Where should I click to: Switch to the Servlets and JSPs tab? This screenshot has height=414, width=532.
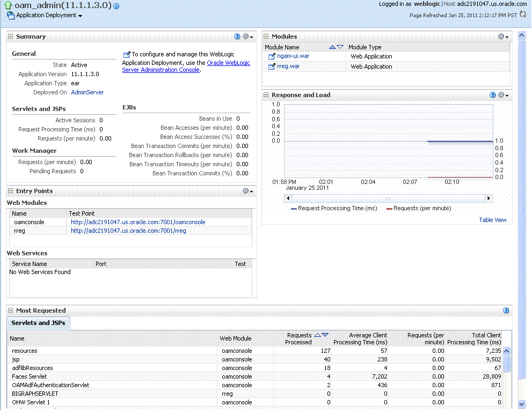coord(38,323)
